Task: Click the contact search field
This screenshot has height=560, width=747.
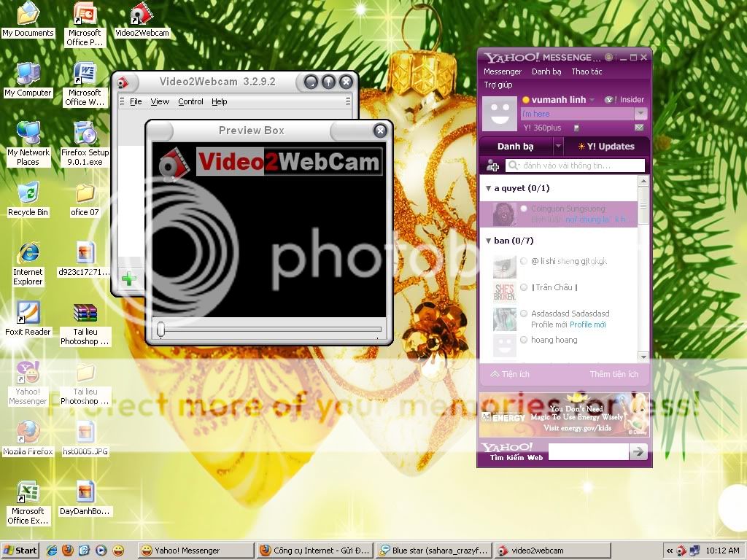Action: [575, 166]
